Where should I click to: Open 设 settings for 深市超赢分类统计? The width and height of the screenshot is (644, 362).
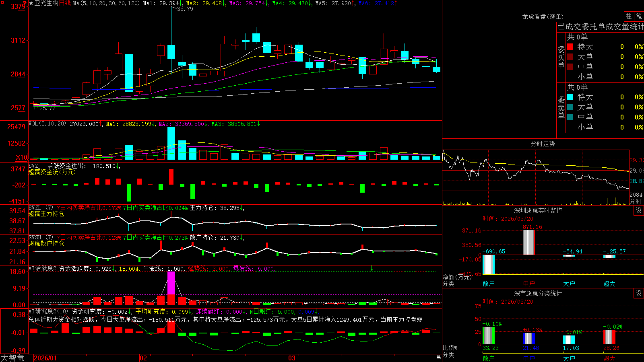point(639,293)
